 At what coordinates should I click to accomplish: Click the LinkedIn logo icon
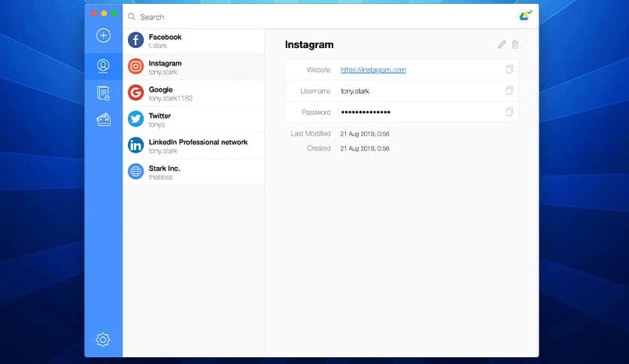135,145
